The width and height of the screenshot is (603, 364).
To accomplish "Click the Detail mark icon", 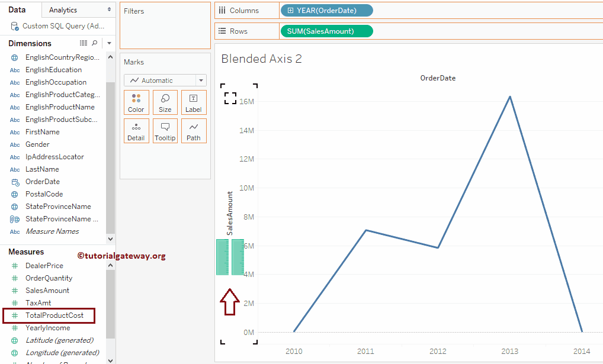I will [x=136, y=130].
